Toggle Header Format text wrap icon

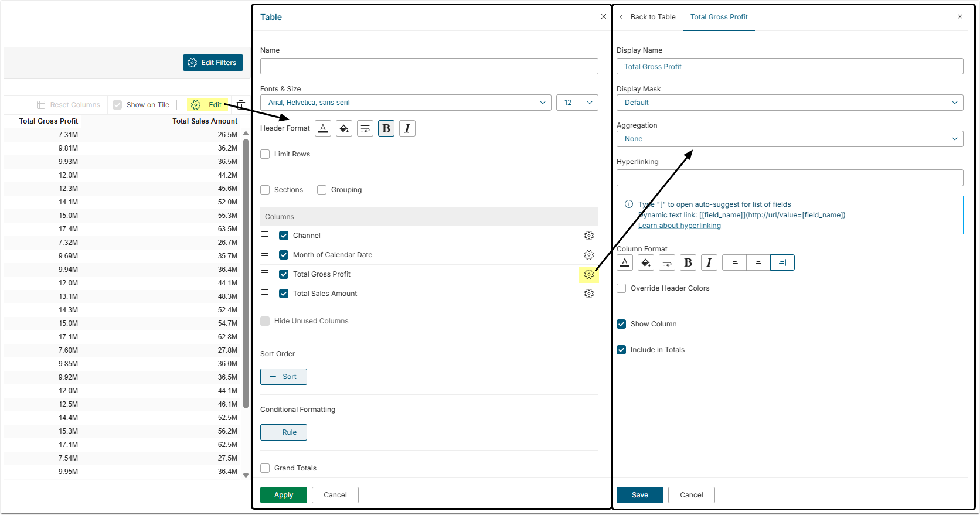click(365, 128)
